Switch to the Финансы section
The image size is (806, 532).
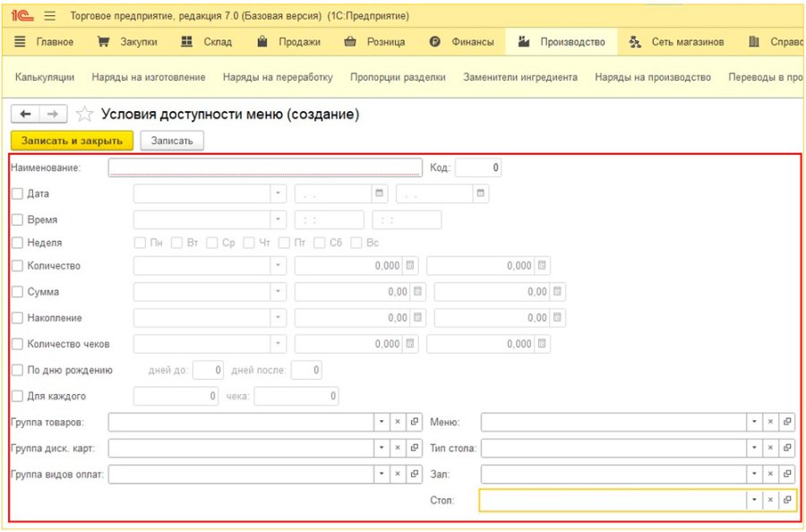(461, 42)
